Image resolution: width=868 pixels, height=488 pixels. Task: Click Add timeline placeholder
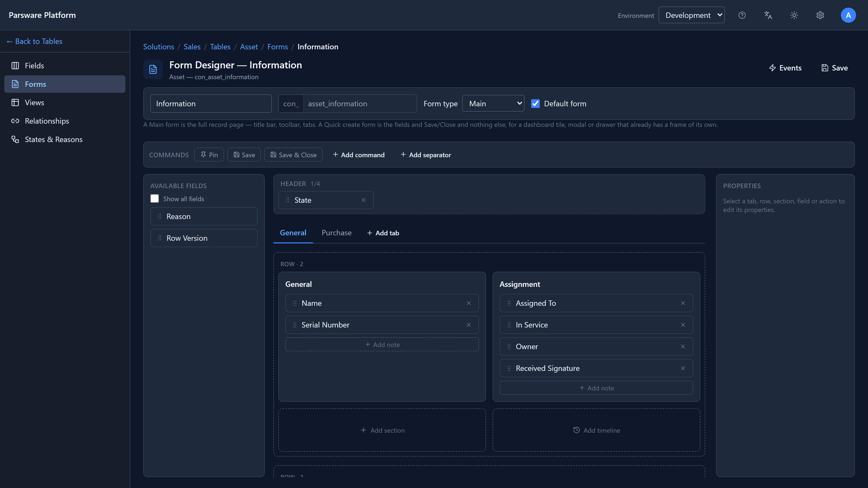[x=596, y=430]
